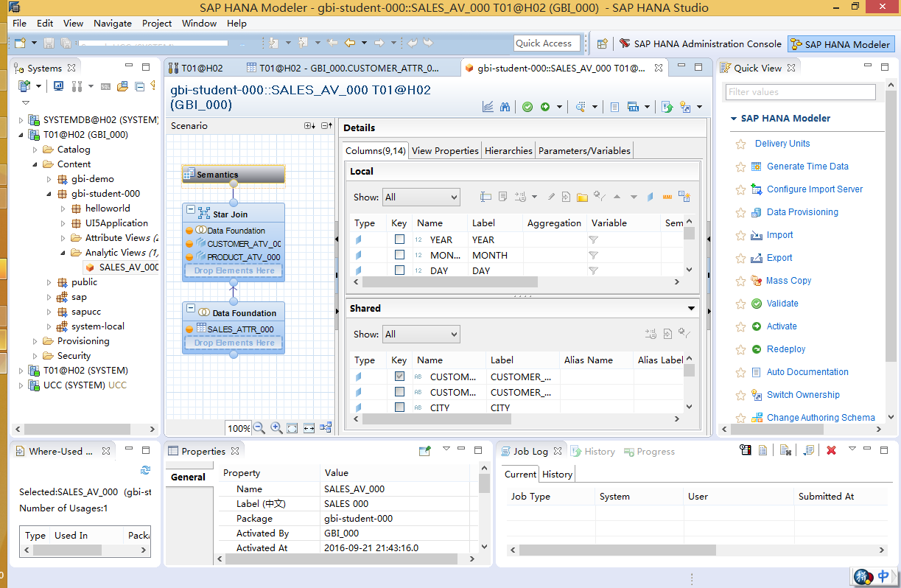The height and width of the screenshot is (588, 901).
Task: Expand the Catalog folder
Action: 35,150
